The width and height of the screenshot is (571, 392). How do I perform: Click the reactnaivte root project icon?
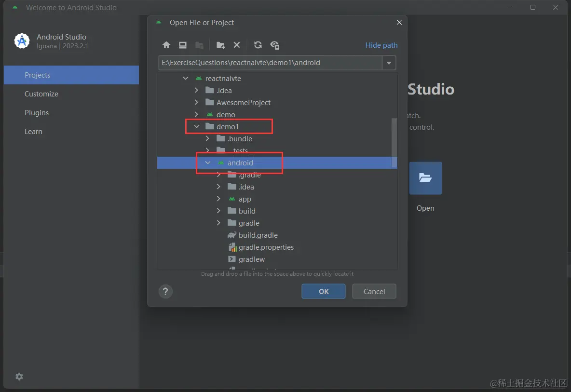(x=199, y=78)
